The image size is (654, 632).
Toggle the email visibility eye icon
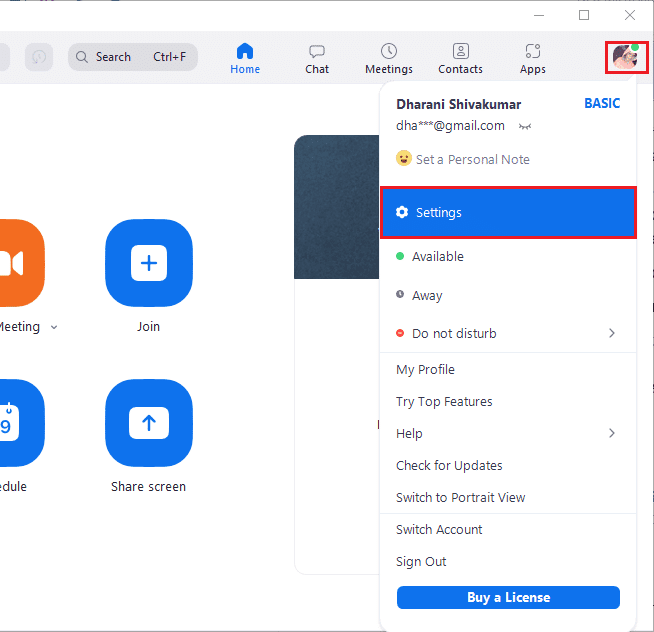pyautogui.click(x=525, y=126)
